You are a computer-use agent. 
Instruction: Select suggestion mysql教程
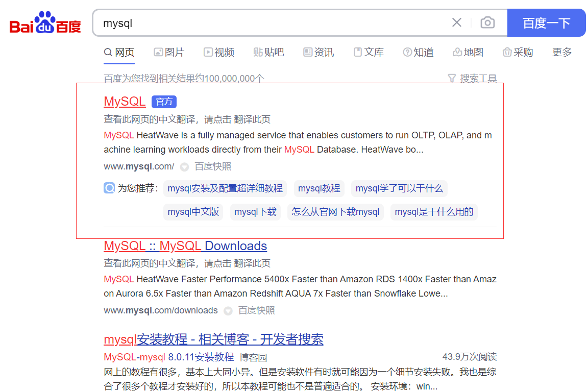click(x=318, y=188)
